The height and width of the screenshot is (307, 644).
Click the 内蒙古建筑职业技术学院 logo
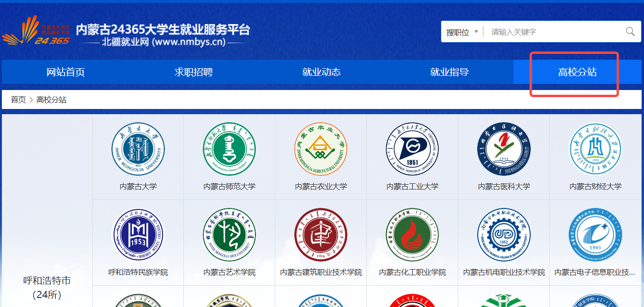(x=321, y=235)
